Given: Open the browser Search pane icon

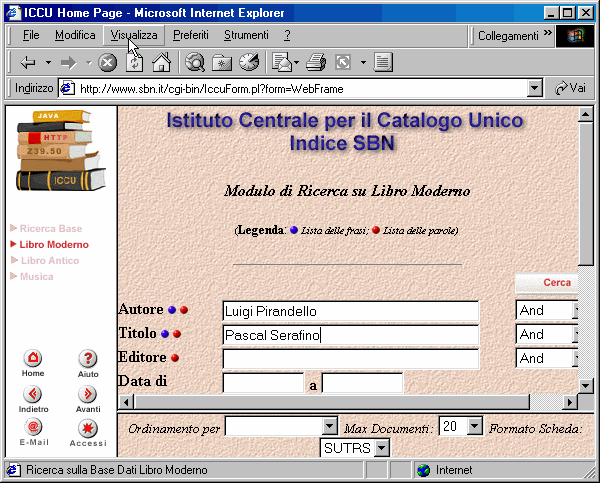Looking at the screenshot, I should point(196,62).
